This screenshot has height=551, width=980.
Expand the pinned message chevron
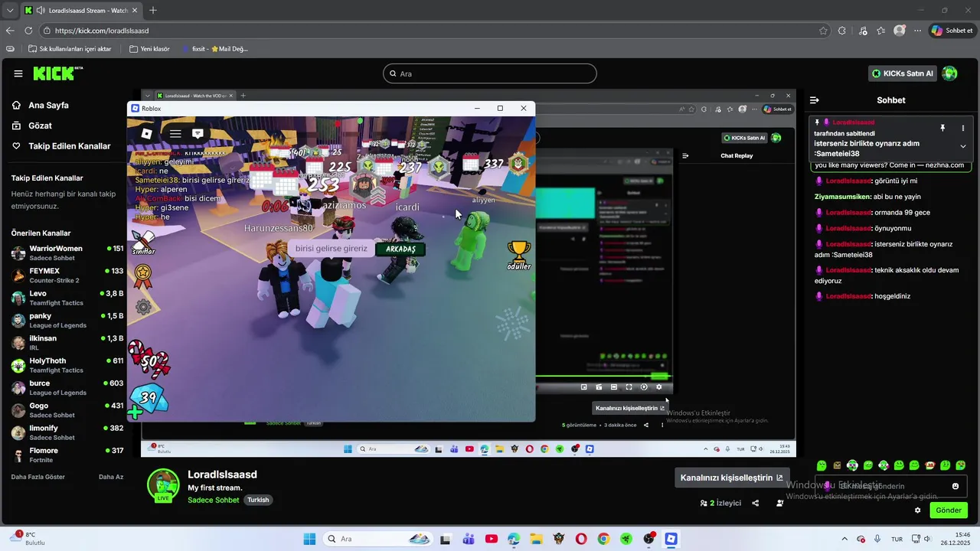coord(963,146)
